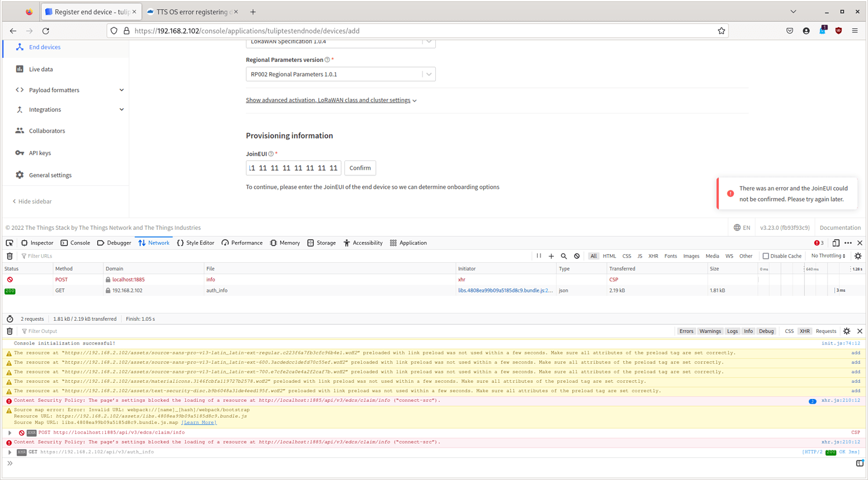Toggle the Errors console filter
868x480 pixels.
[x=686, y=331]
